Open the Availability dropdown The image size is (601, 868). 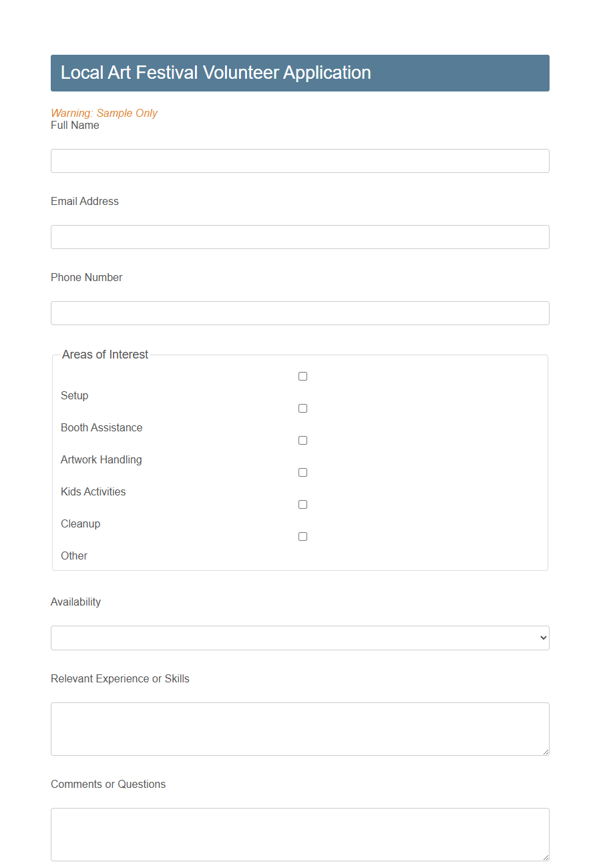pos(300,638)
